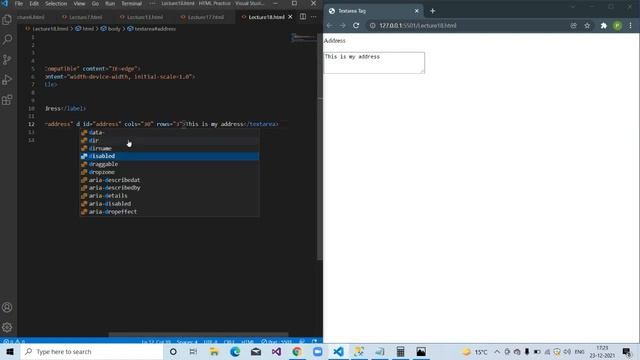The width and height of the screenshot is (640, 360).
Task: Close the Textarea Tag browser tab
Action: tap(417, 11)
